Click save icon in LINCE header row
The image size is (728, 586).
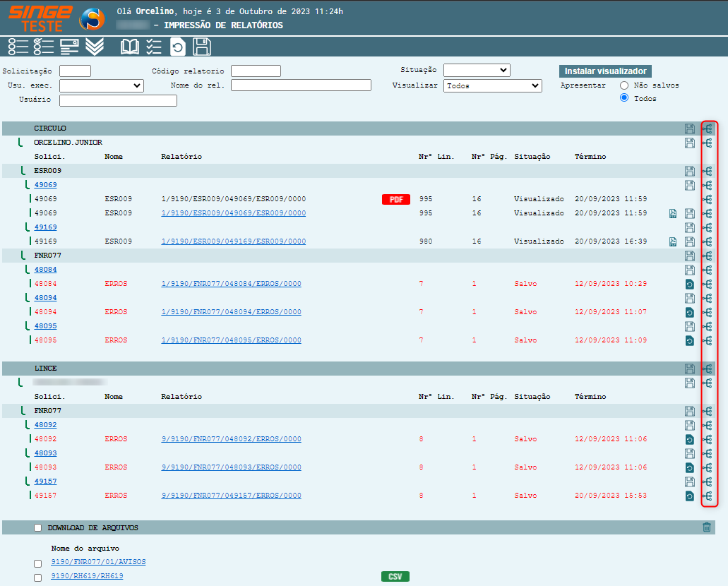tap(689, 369)
